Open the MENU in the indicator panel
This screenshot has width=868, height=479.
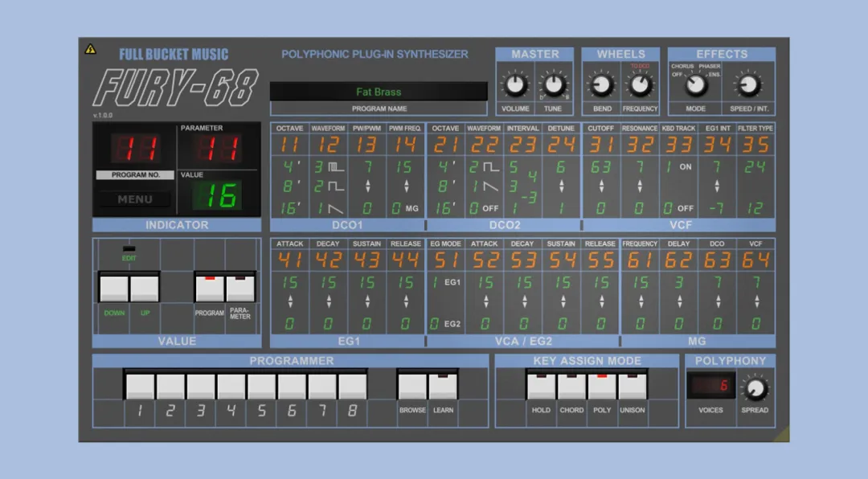click(135, 199)
